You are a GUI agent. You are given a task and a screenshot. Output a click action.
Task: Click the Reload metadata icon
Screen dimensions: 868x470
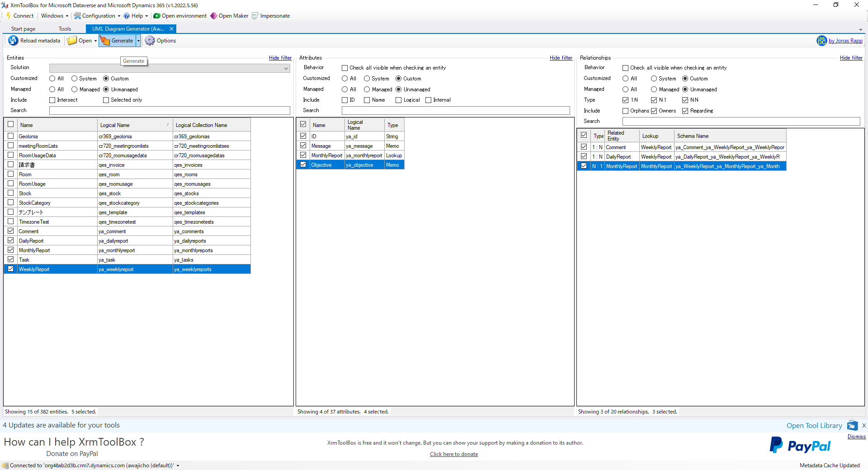[13, 41]
